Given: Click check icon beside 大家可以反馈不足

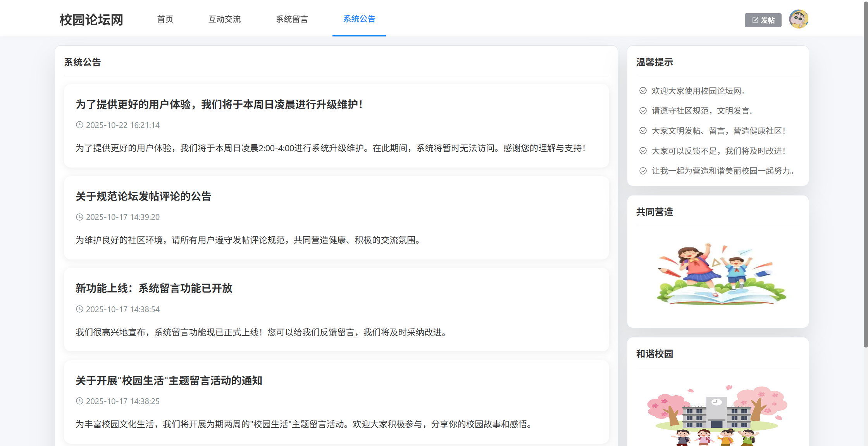Looking at the screenshot, I should 643,151.
